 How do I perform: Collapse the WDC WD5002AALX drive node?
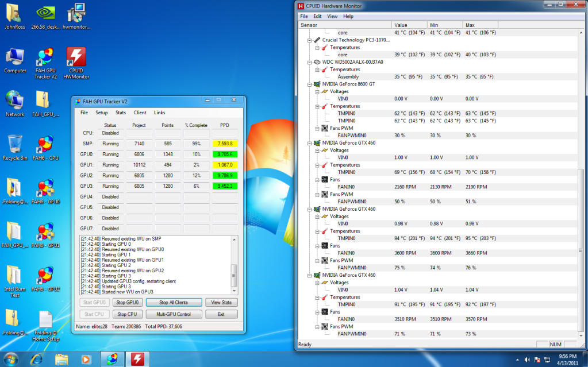pos(309,62)
